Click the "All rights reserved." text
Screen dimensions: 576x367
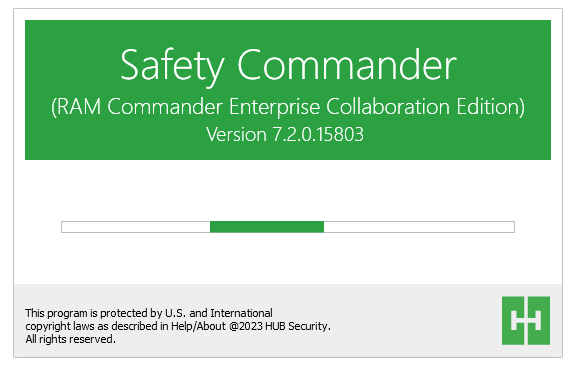click(x=71, y=339)
